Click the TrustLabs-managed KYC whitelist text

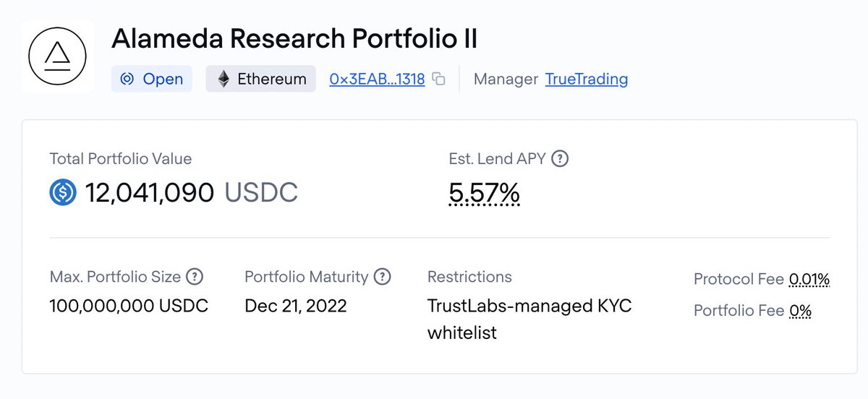click(x=529, y=319)
